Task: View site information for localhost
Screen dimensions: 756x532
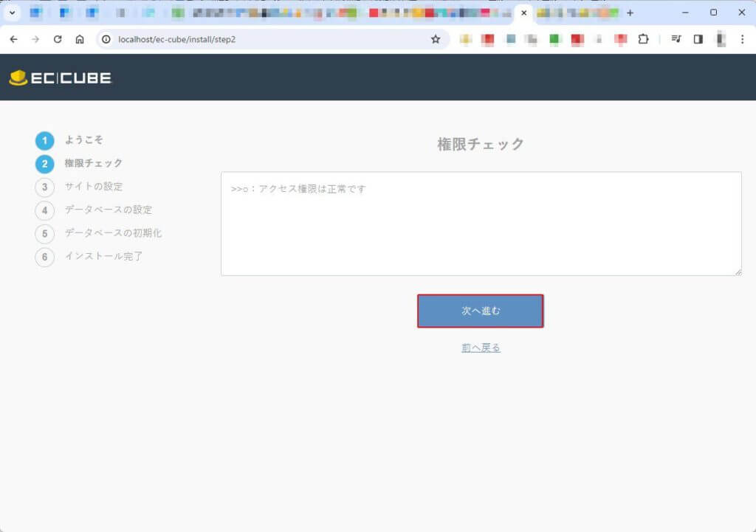Action: pos(106,39)
